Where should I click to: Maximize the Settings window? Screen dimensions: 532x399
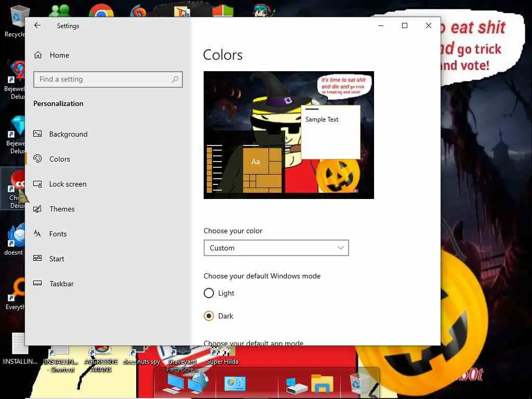pos(404,25)
